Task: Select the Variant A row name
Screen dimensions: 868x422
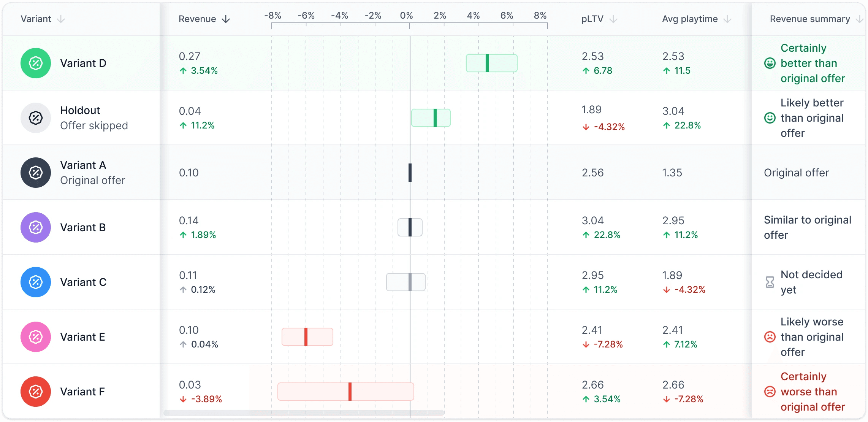Action: point(83,165)
